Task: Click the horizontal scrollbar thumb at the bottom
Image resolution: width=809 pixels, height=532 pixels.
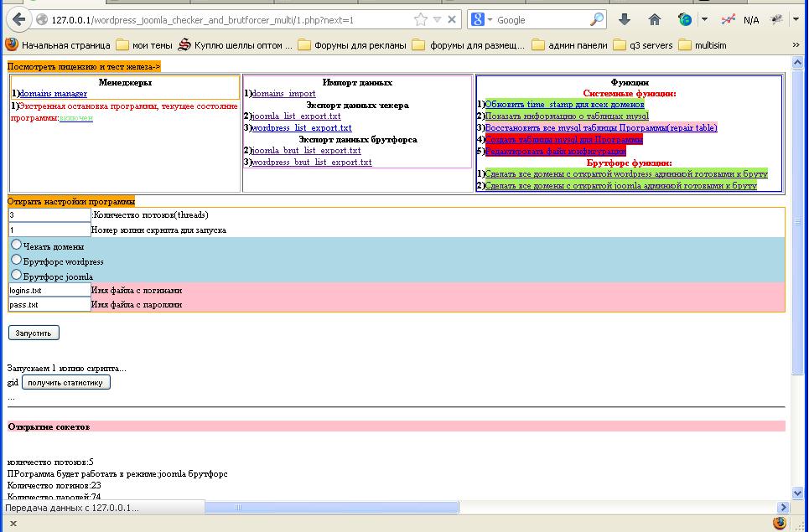Action: 331,507
